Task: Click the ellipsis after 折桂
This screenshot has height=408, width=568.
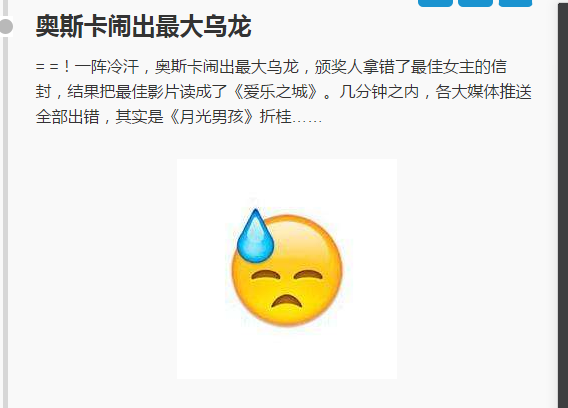Action: 307,118
